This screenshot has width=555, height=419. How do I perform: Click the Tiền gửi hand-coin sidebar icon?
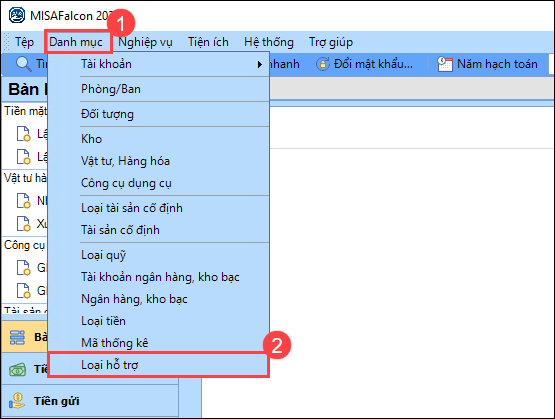17,401
